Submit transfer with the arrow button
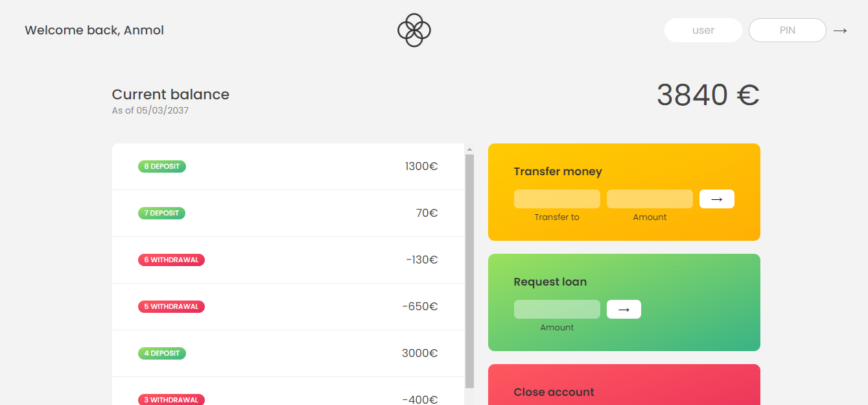The width and height of the screenshot is (868, 405). (x=716, y=199)
